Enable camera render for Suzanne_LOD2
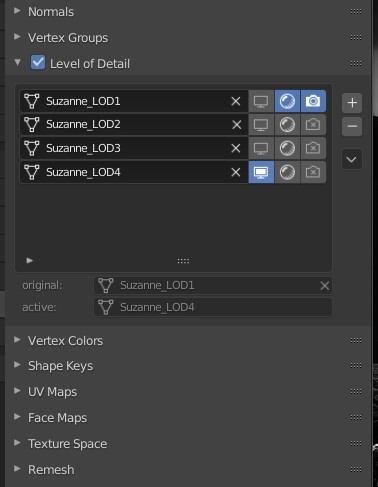The width and height of the screenshot is (378, 487). [313, 125]
